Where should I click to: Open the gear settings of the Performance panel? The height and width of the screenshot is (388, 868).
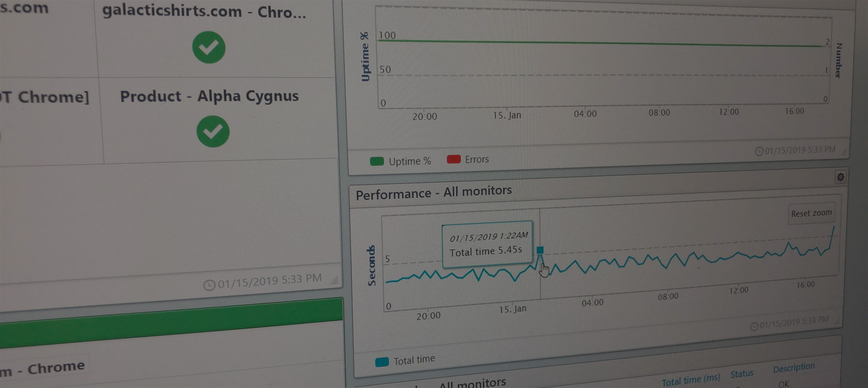841,177
